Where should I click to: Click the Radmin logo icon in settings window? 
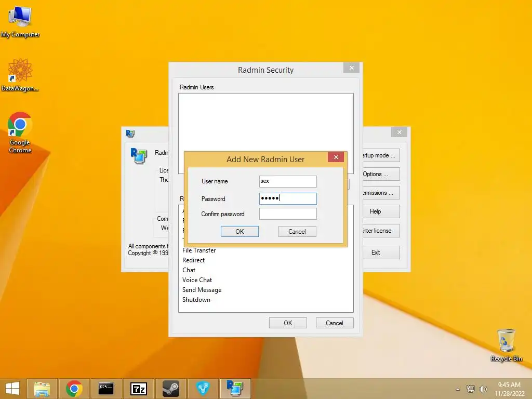coord(139,156)
